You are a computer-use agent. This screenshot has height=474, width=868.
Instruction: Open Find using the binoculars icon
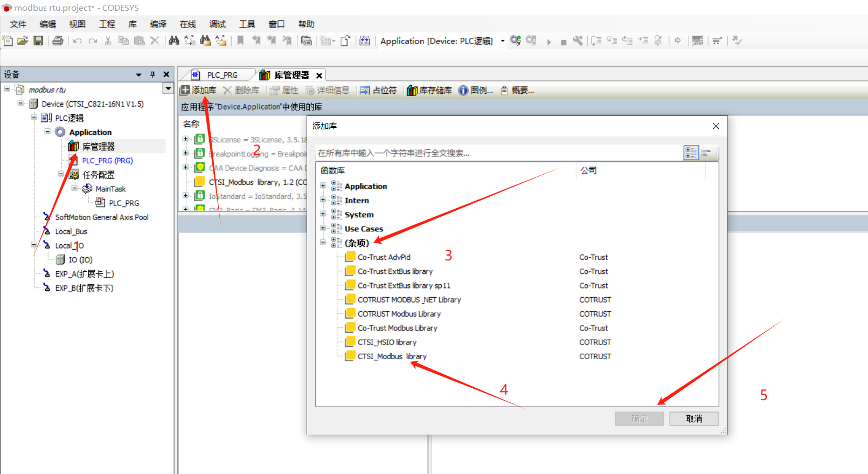click(x=174, y=40)
